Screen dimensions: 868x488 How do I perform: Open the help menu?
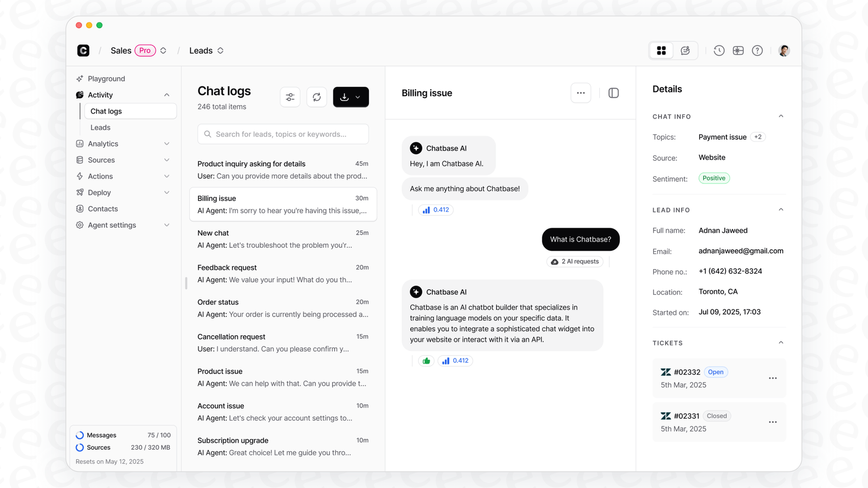click(757, 50)
